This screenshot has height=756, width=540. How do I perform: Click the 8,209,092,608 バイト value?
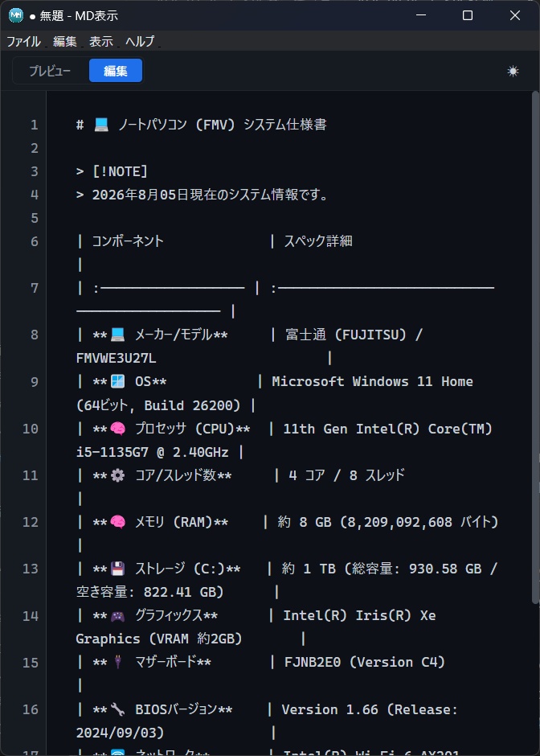[x=419, y=522]
